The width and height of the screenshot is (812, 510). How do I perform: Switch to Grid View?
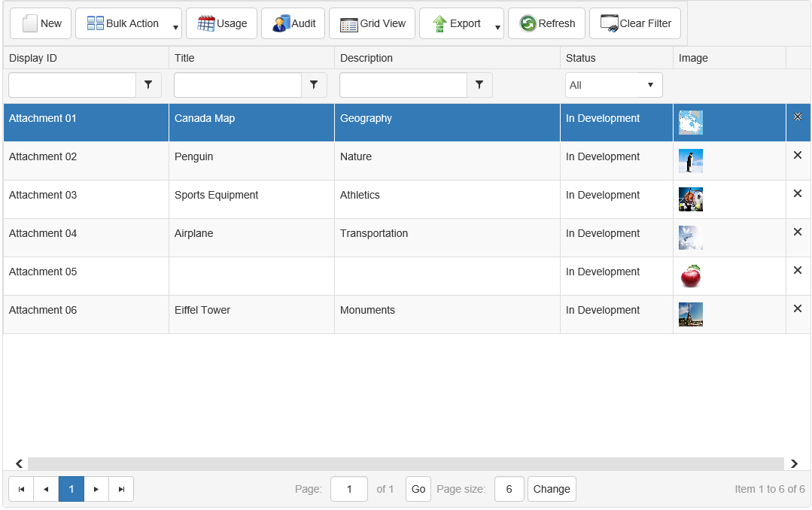pyautogui.click(x=373, y=23)
